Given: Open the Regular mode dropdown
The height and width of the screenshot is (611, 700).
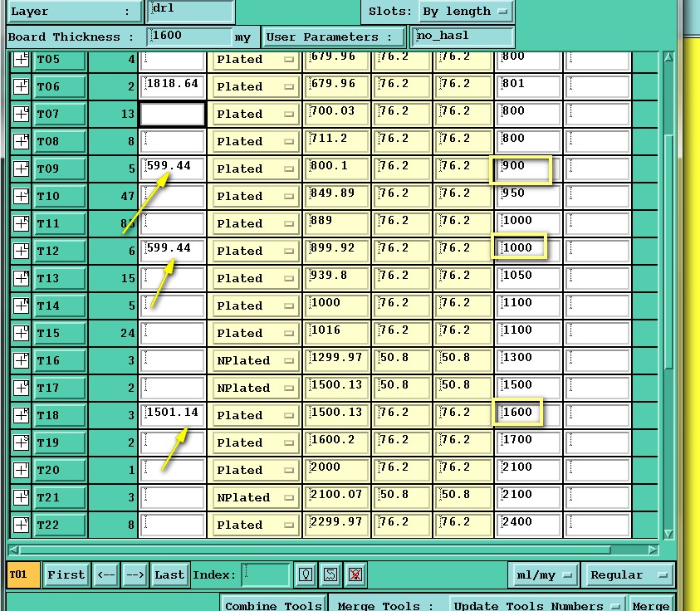Looking at the screenshot, I should [629, 574].
